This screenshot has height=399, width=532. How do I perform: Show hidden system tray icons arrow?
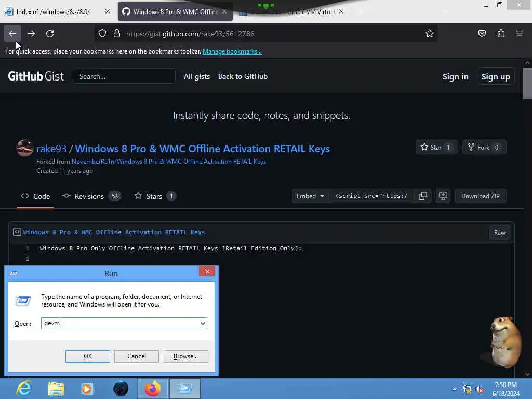pyautogui.click(x=454, y=390)
